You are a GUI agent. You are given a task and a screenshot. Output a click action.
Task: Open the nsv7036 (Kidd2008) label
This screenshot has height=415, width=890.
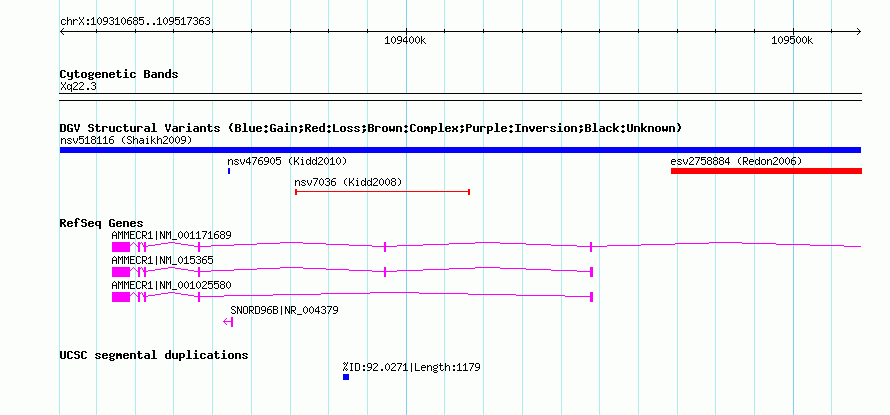(348, 182)
